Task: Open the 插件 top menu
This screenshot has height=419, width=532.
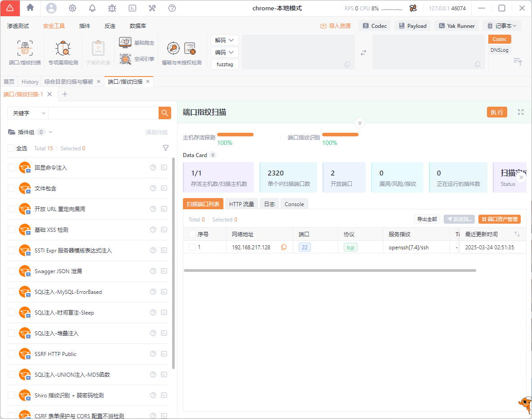Action: coord(85,26)
